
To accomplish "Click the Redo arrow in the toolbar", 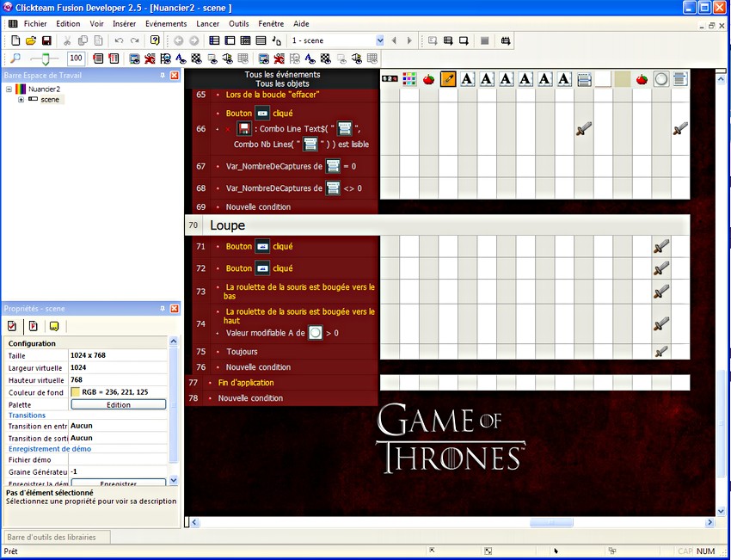I will [x=134, y=40].
